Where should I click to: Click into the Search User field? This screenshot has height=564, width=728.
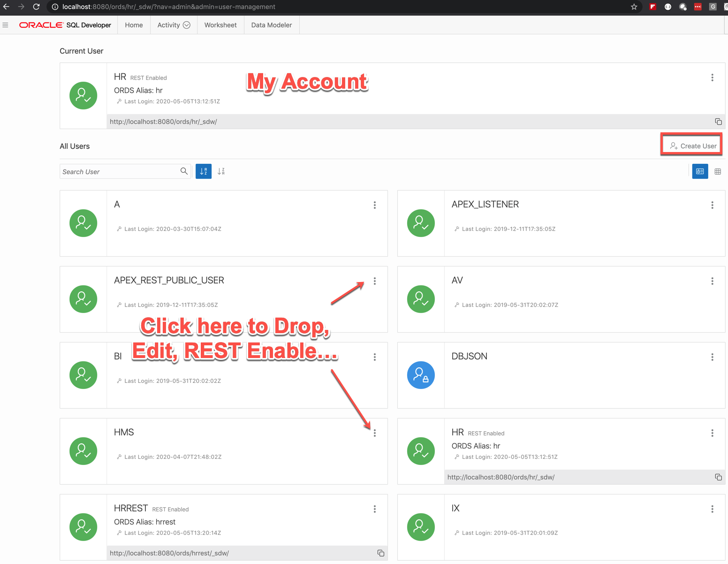(x=120, y=172)
